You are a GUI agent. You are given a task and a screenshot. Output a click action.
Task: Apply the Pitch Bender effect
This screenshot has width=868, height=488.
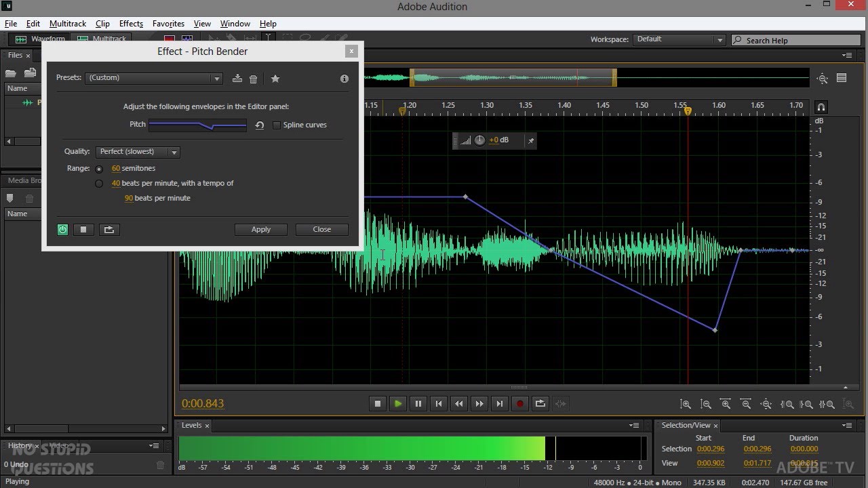(261, 230)
